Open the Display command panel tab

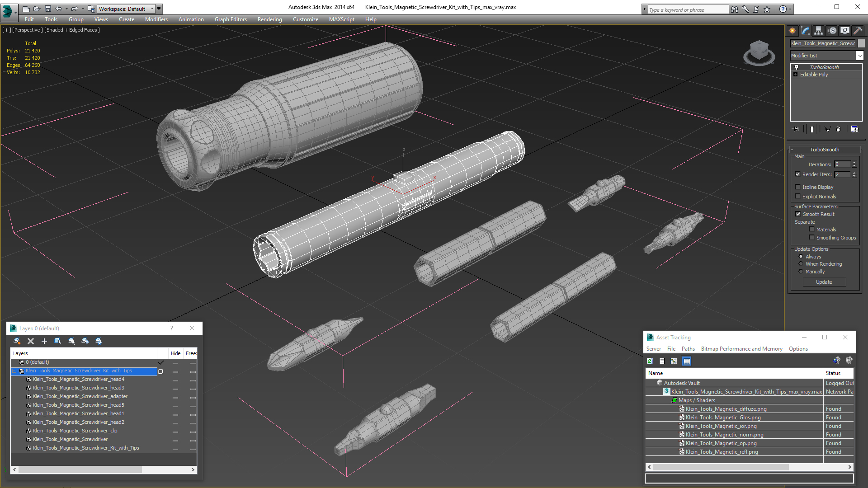[844, 31]
